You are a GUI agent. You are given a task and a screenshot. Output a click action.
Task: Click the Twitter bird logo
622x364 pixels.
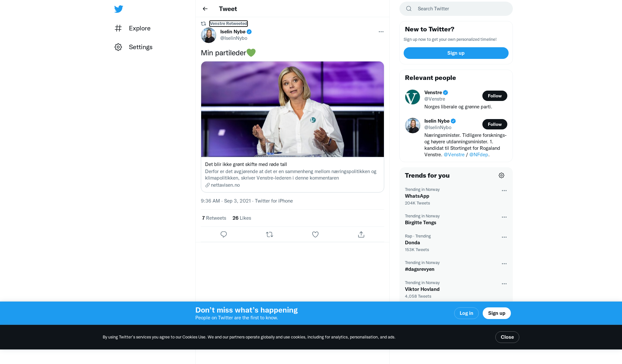pyautogui.click(x=119, y=9)
